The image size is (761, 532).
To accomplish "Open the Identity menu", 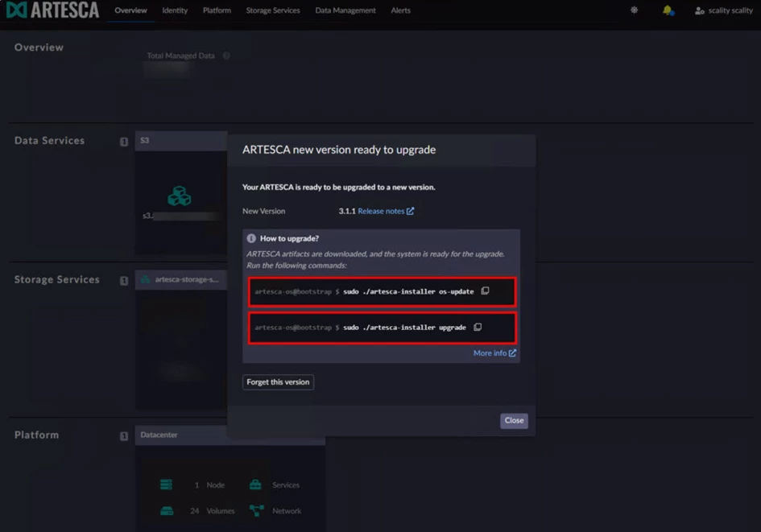I will point(175,10).
